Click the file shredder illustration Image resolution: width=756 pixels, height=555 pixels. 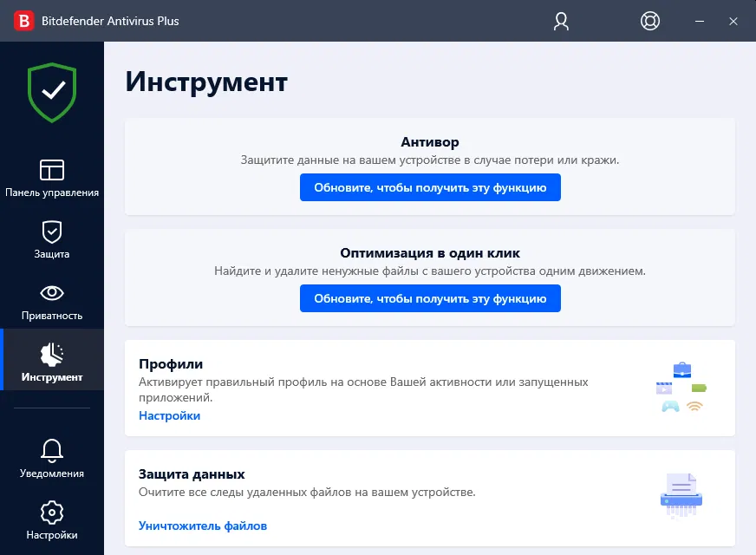(681, 496)
